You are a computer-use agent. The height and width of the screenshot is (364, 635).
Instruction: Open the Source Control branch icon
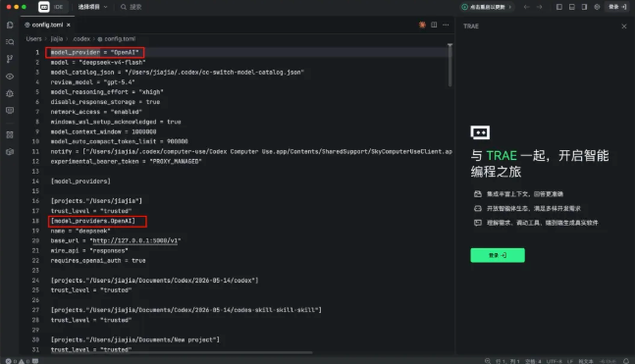[10, 59]
